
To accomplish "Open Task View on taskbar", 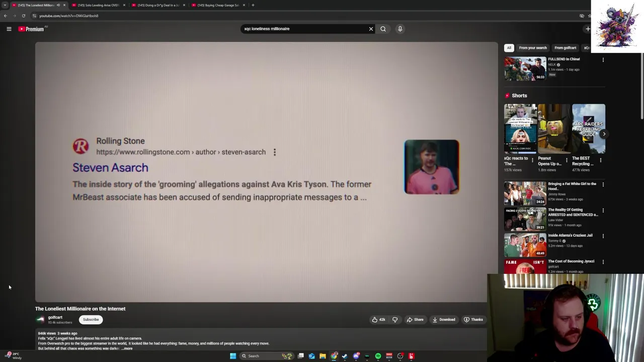I will point(301,356).
